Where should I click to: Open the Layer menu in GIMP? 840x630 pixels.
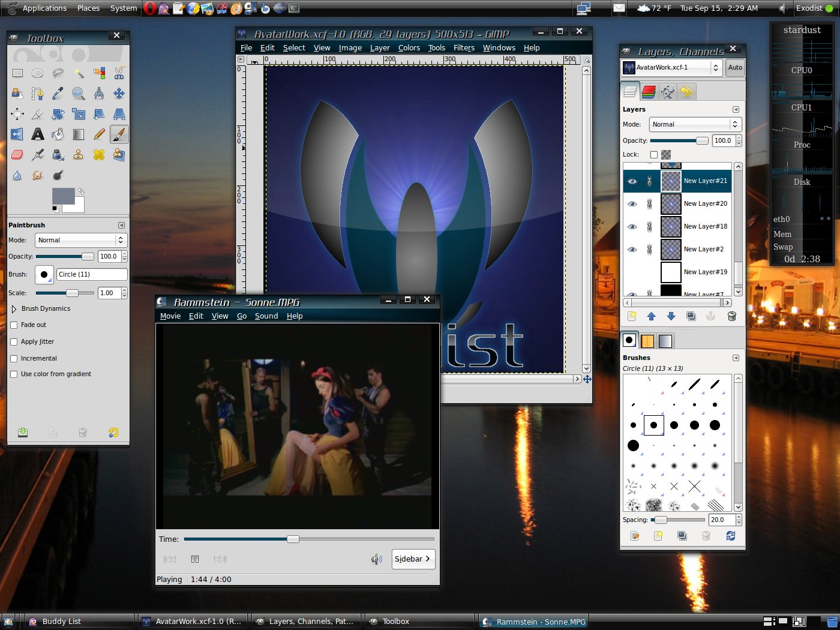380,48
